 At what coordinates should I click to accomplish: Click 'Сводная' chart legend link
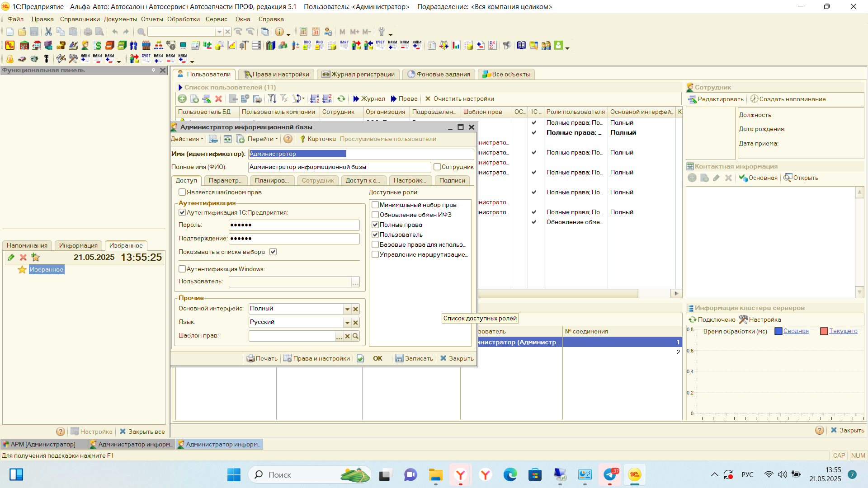point(796,331)
